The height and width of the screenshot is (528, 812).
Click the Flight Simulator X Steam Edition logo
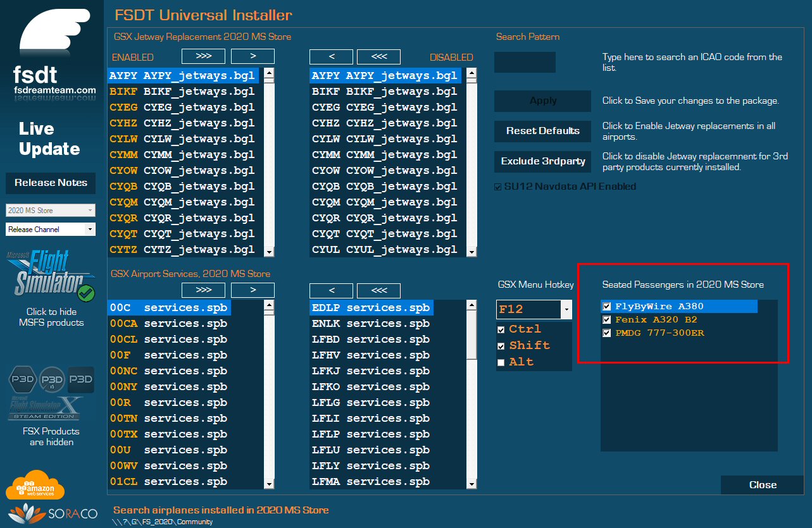pos(46,407)
